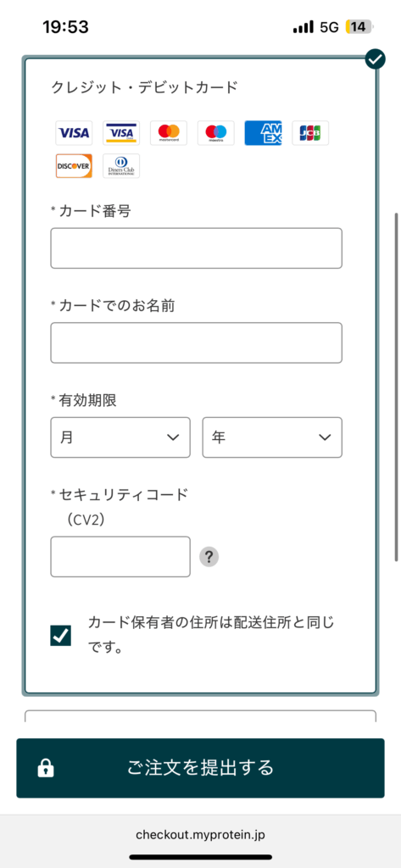401x868 pixels.
Task: Click the Discover card logo
Action: [74, 166]
